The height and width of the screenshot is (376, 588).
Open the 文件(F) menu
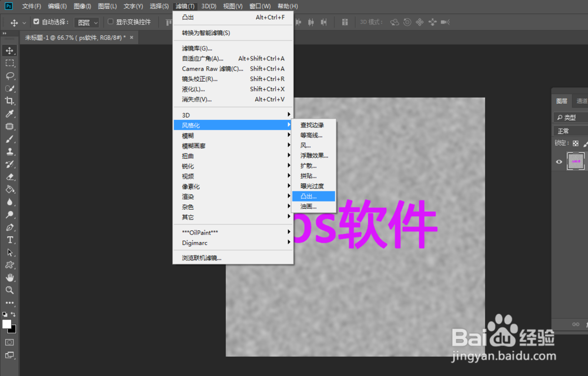tap(32, 6)
